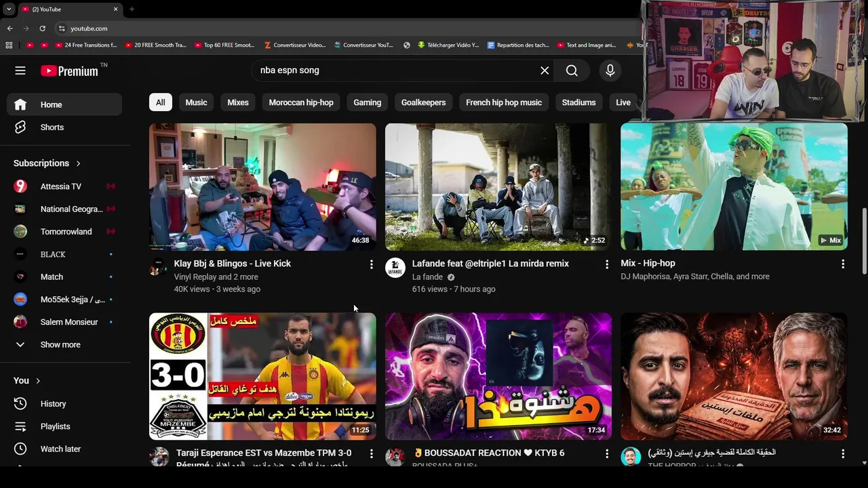Viewport: 868px width, 488px height.
Task: Click the browser address bar
Action: (x=346, y=28)
